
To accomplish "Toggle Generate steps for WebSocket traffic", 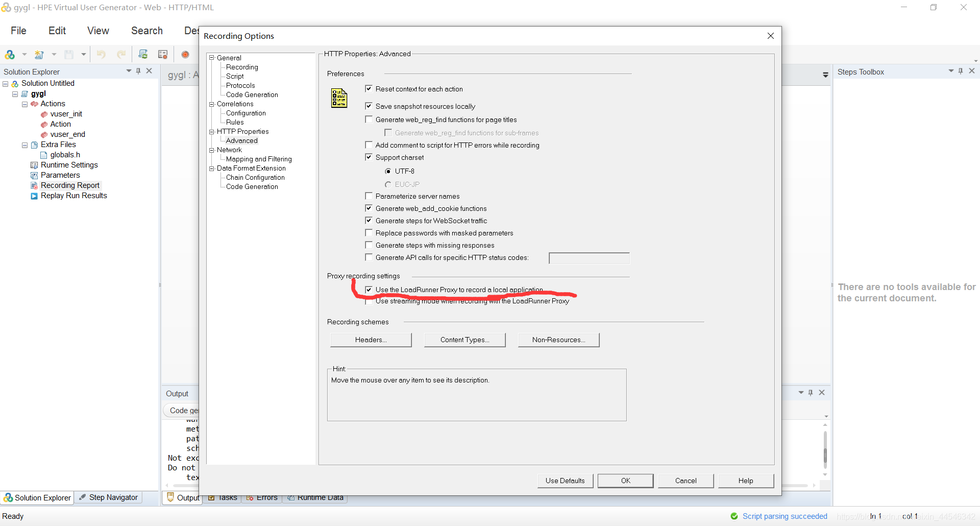I will pyautogui.click(x=369, y=220).
